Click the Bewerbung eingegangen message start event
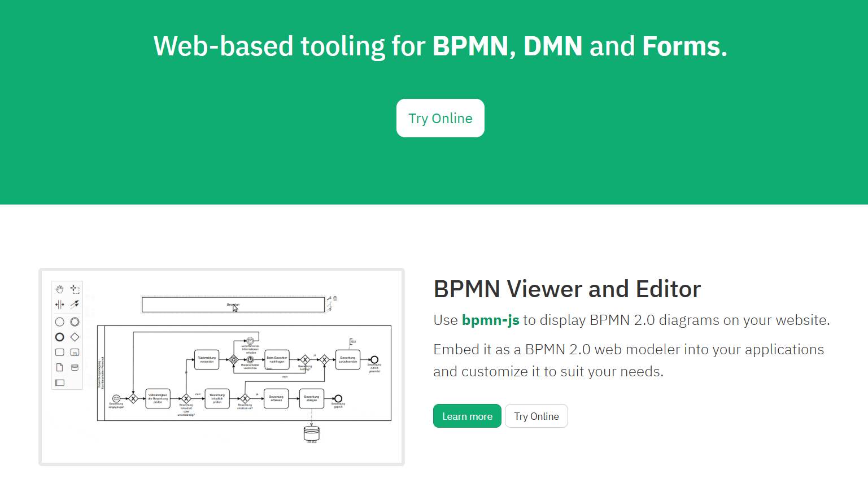Screen dimensions: 868x491 116,398
